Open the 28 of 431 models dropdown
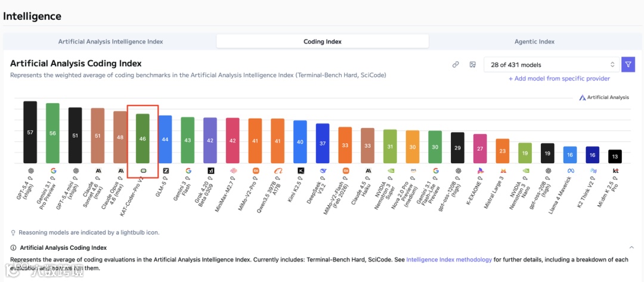 tap(552, 64)
